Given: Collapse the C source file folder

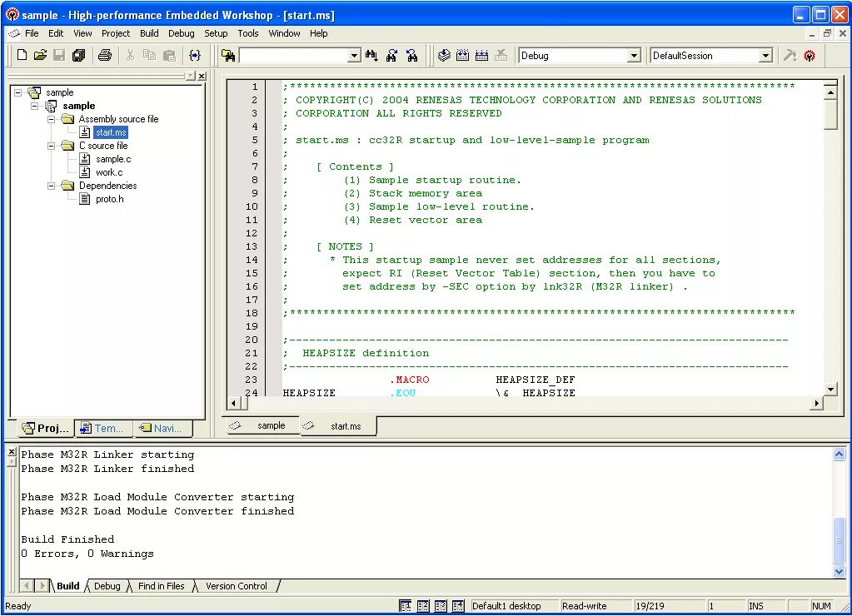Looking at the screenshot, I should click(51, 146).
